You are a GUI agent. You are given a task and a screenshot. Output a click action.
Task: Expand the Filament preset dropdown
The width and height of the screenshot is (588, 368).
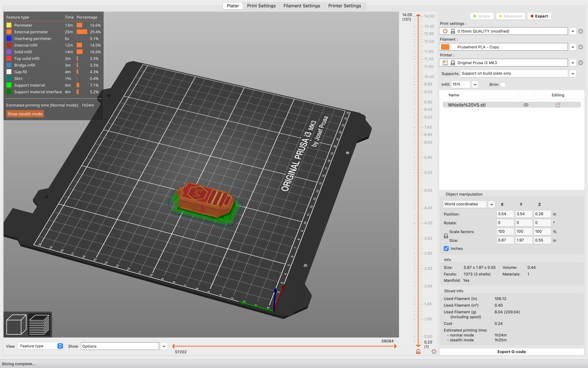[573, 47]
